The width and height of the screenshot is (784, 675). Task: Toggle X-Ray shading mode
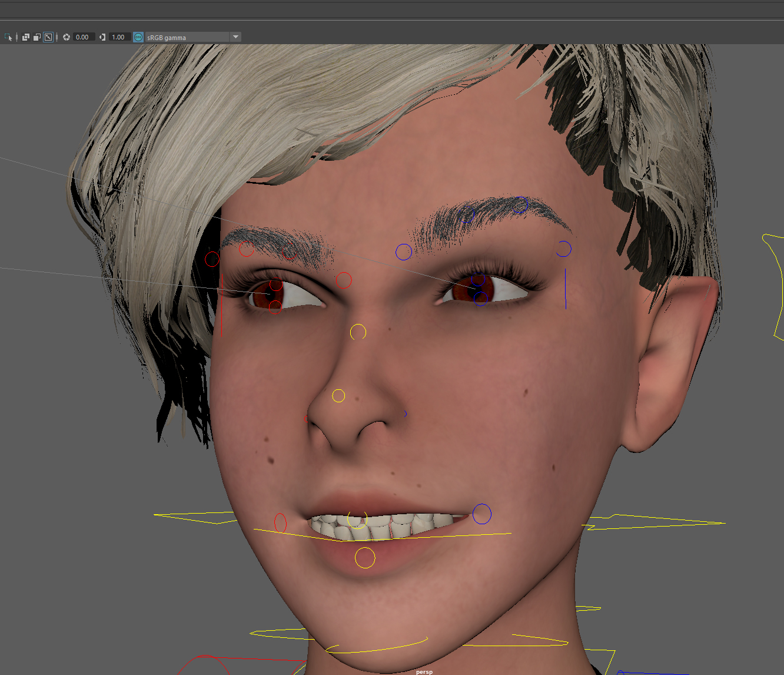pyautogui.click(x=26, y=37)
